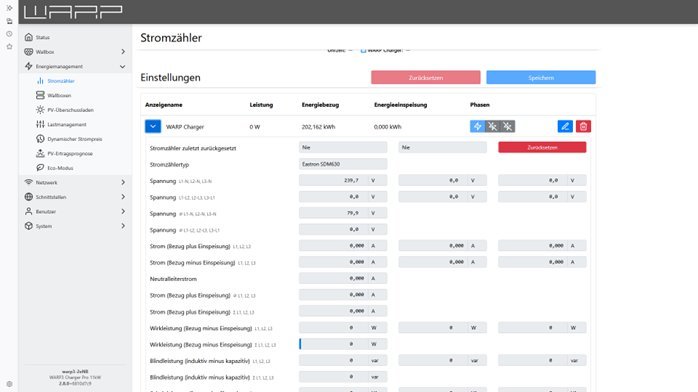
Task: Click the third inactive phase icon
Action: tap(507, 126)
